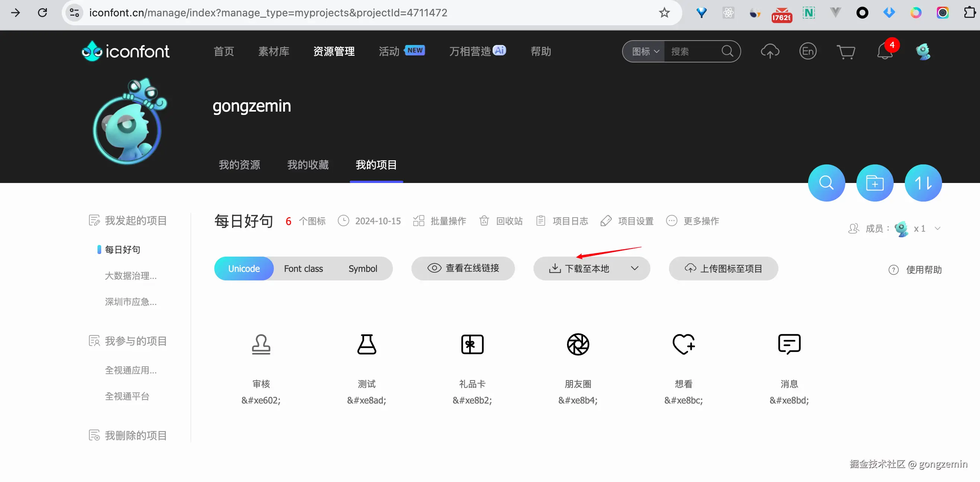This screenshot has width=980, height=482.
Task: Click 上传图标至项目 button
Action: (x=723, y=269)
